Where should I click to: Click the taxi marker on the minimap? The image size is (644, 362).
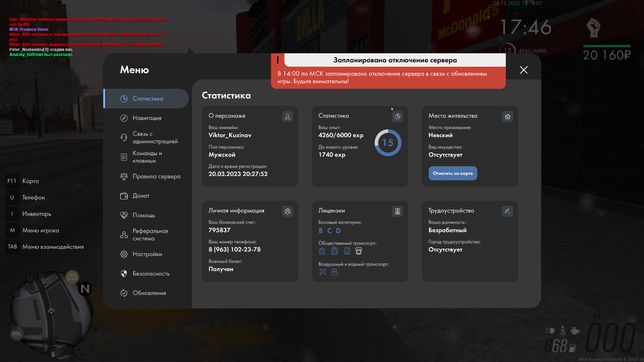pyautogui.click(x=72, y=277)
